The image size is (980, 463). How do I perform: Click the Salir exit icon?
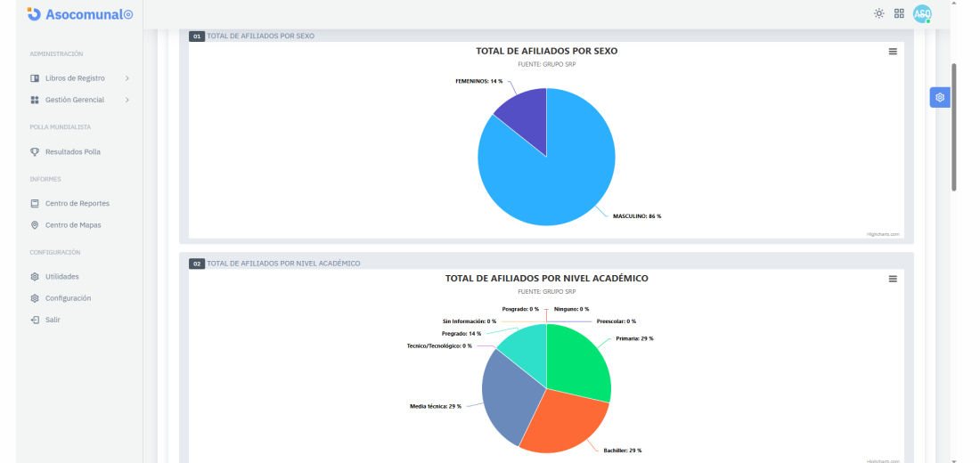pos(35,320)
